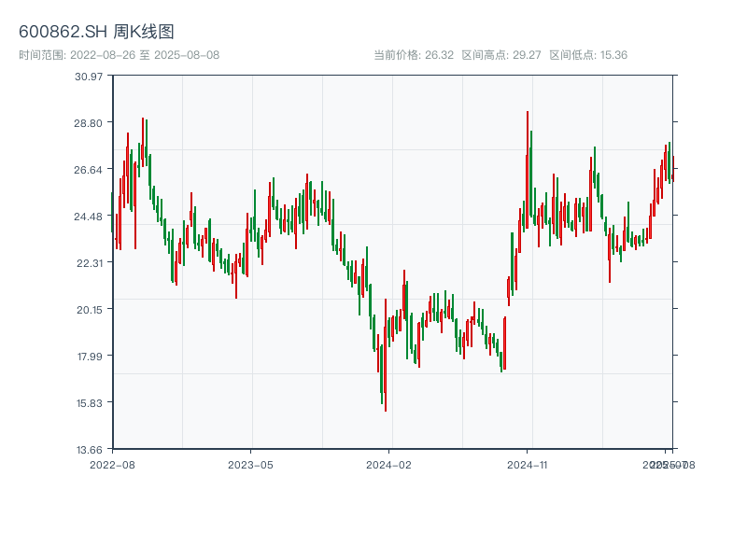Click x-axis label 2023-05
747x560 pixels.
(250, 465)
